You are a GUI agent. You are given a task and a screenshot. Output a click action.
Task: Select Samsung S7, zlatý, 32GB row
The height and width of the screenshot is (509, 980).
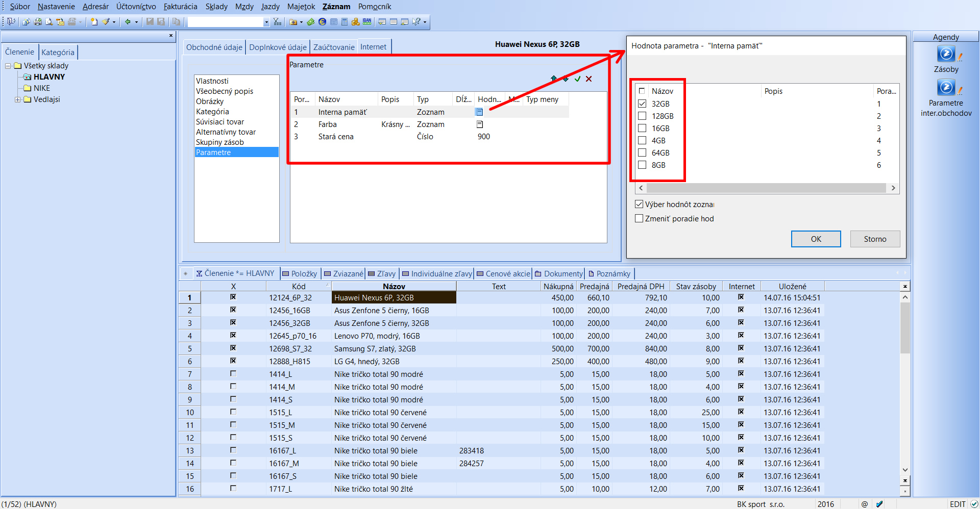375,349
